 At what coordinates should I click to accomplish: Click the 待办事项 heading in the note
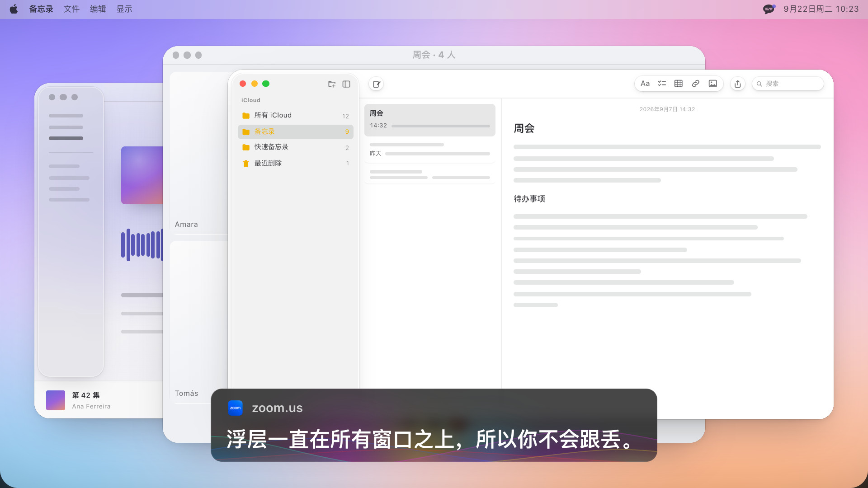coord(529,199)
